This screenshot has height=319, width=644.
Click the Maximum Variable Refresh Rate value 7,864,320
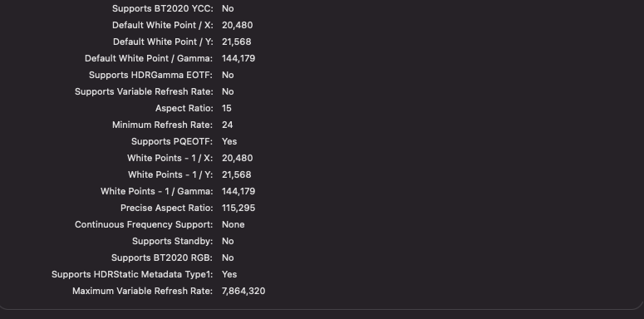[243, 291]
